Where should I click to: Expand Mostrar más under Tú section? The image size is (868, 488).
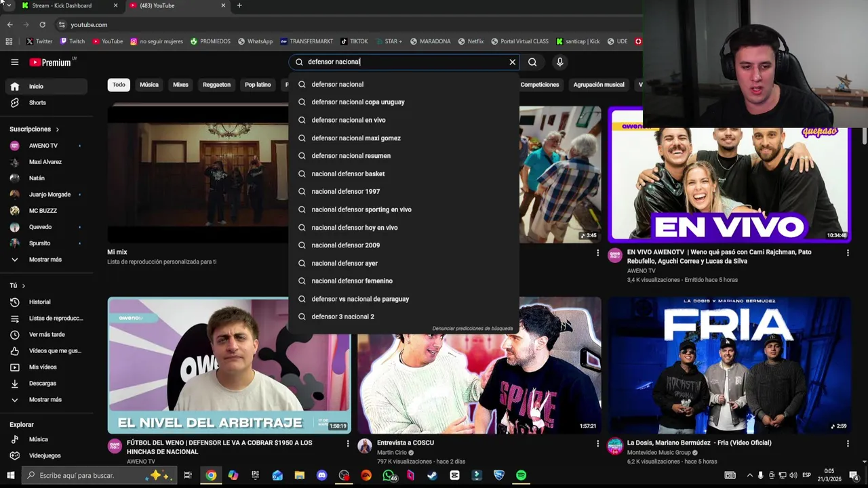(x=45, y=399)
